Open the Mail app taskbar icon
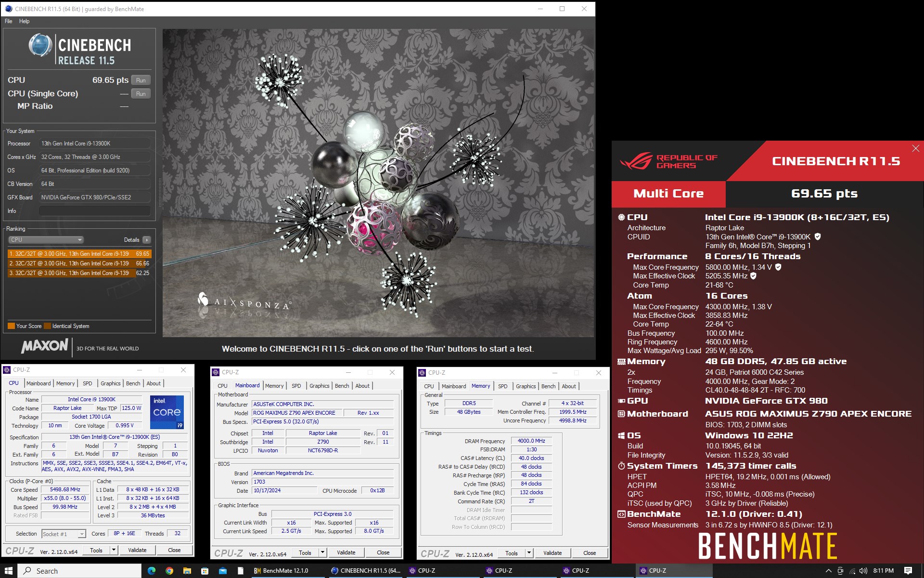The image size is (924, 578). [223, 571]
